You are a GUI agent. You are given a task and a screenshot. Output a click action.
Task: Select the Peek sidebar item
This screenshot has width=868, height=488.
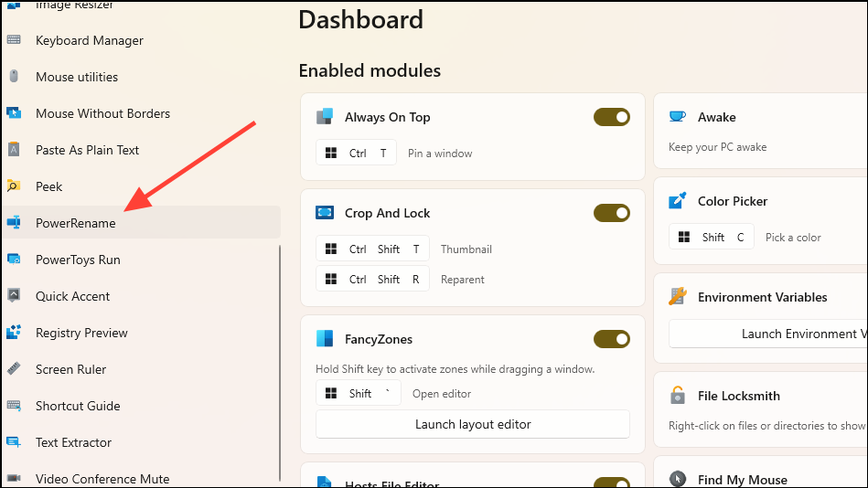[x=141, y=186]
